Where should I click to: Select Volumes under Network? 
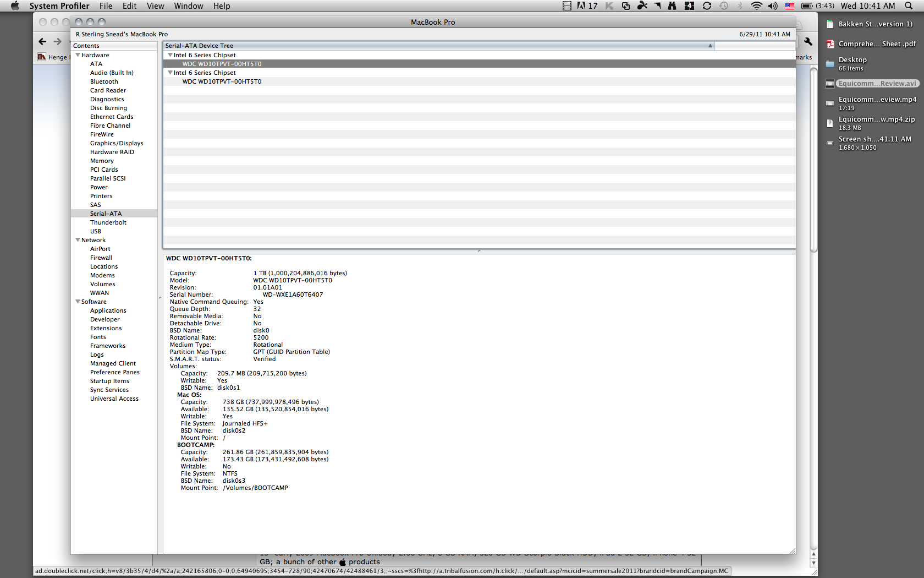[x=103, y=284]
